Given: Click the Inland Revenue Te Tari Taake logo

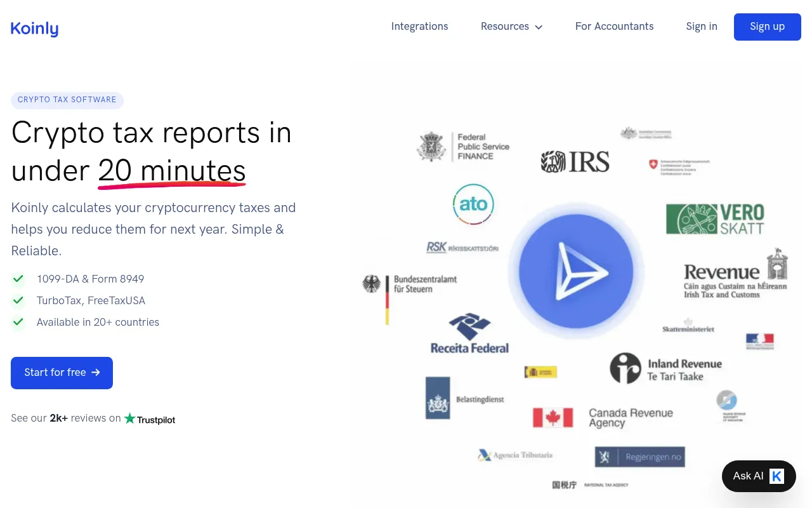Looking at the screenshot, I should (666, 368).
